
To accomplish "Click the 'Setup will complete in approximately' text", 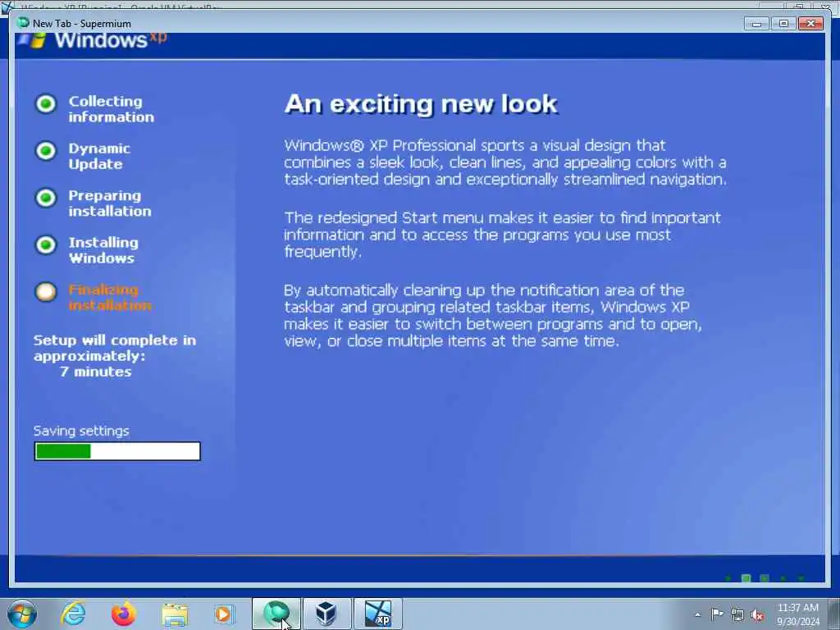I will [x=115, y=348].
